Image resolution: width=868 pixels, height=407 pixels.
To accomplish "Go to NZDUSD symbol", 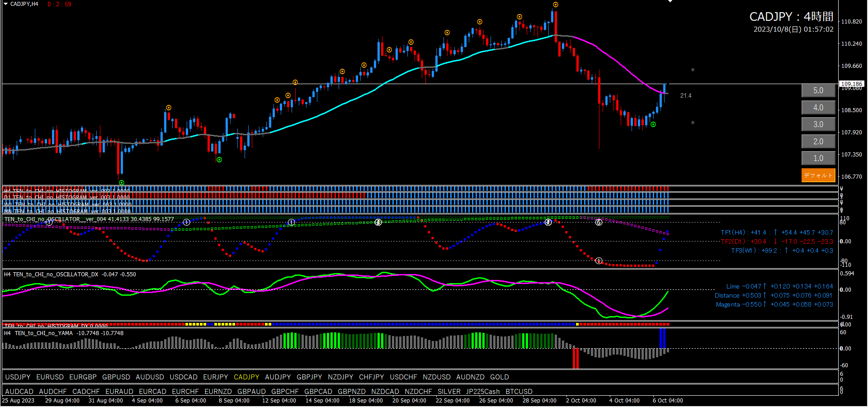I will (x=437, y=377).
